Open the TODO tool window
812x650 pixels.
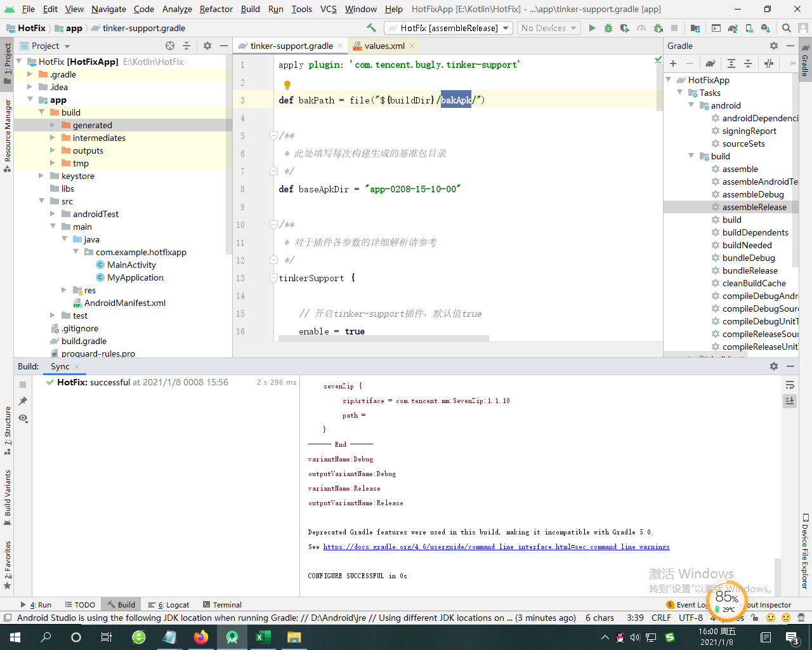80,605
